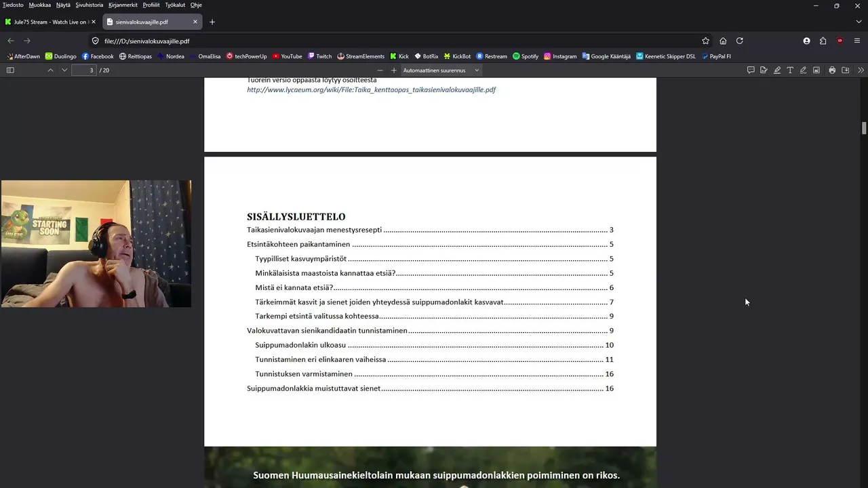This screenshot has width=868, height=488.
Task: Open the StreamElements bookmark
Action: click(361, 56)
